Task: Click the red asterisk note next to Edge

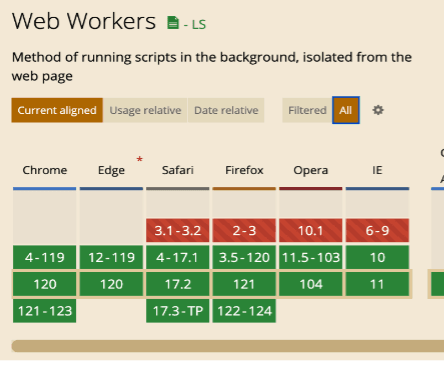Action: 140,159
